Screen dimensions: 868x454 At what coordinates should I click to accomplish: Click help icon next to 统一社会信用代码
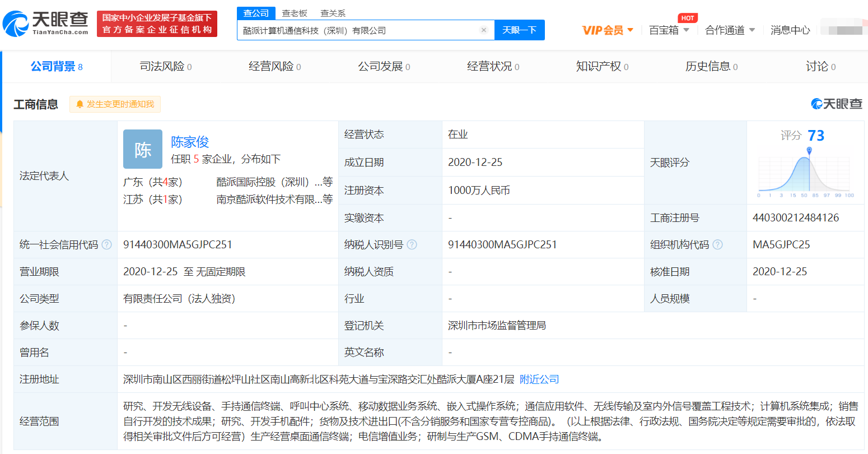point(106,245)
